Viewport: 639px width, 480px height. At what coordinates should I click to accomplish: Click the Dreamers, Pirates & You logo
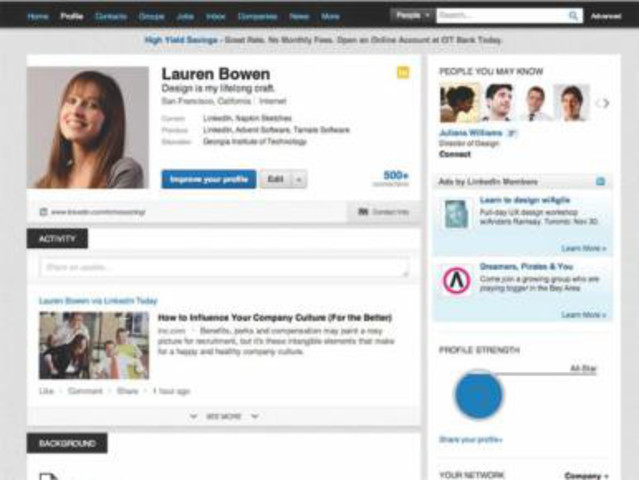pyautogui.click(x=456, y=280)
